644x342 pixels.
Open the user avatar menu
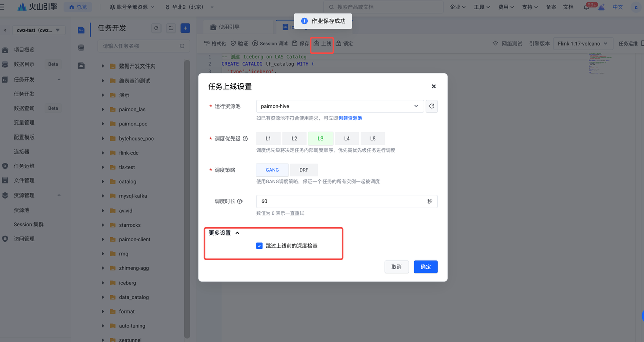pos(636,7)
